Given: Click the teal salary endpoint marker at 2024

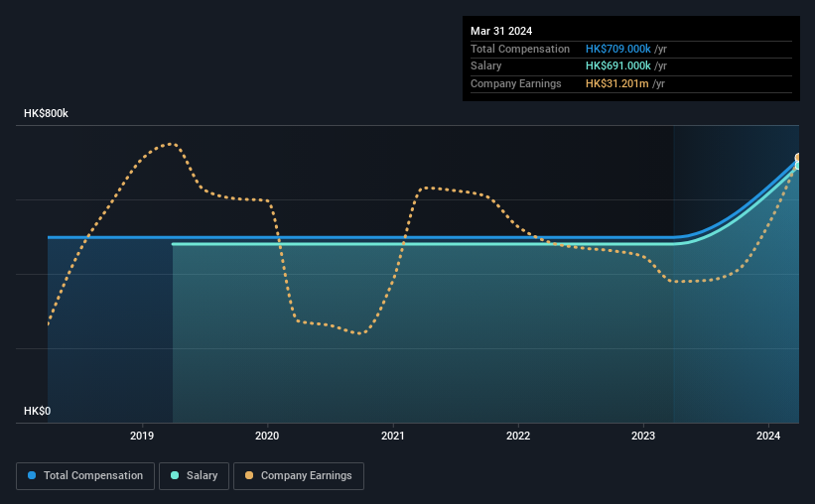Looking at the screenshot, I should coord(797,166).
